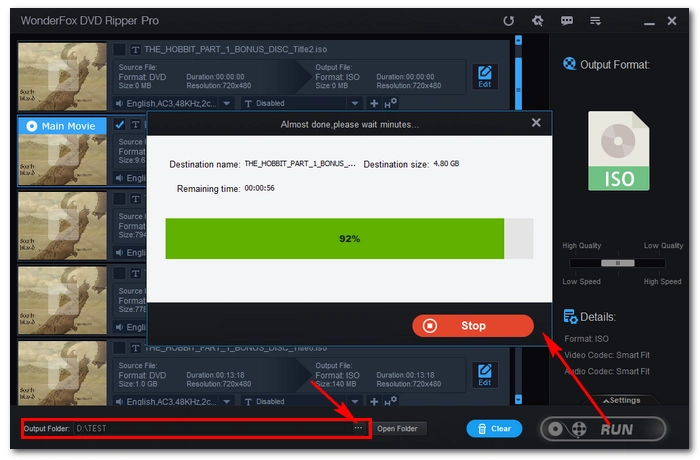This screenshot has height=460, width=700.
Task: Open the menu list icon in title bar
Action: point(595,21)
